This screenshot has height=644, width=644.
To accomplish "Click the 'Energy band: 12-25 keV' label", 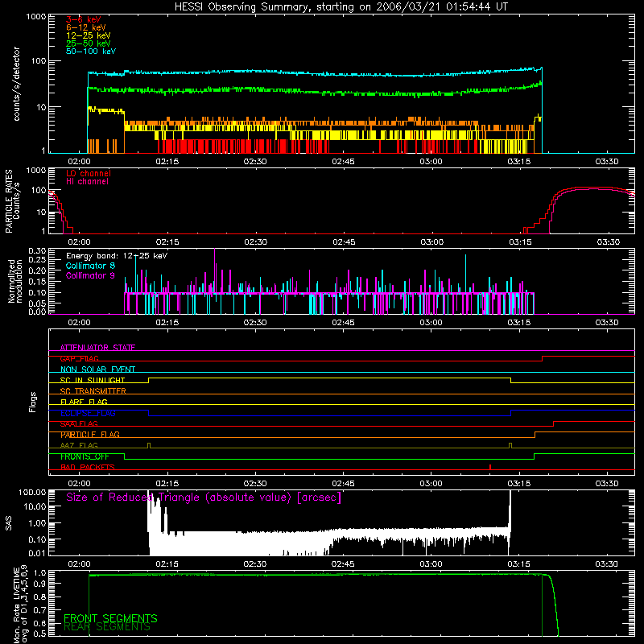I will [x=117, y=256].
